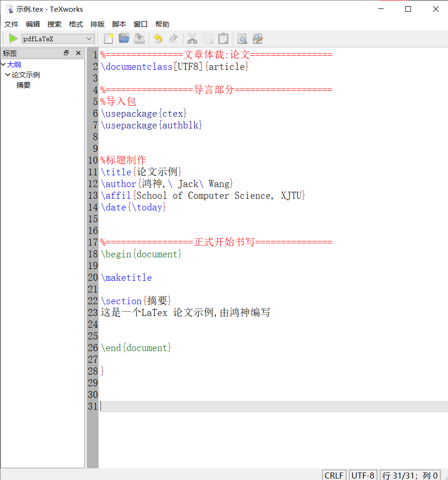Click the 正式开始书写 comment line
This screenshot has width=448, height=480.
click(216, 242)
